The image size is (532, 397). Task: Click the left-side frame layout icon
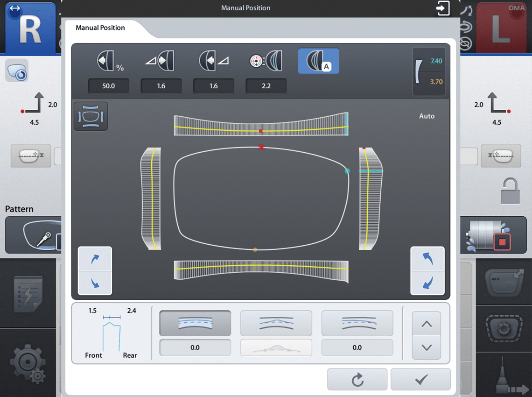click(31, 156)
